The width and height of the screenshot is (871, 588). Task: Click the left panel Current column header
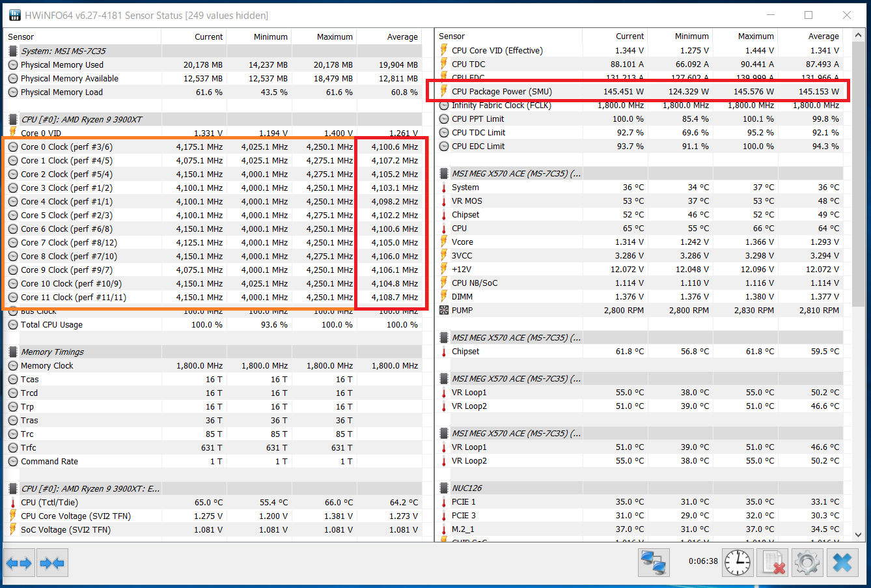click(194, 36)
